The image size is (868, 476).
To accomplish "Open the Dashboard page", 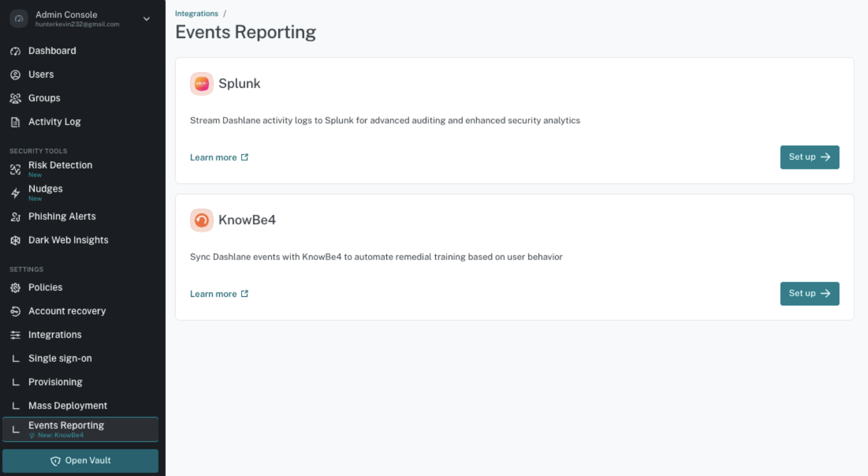I will pyautogui.click(x=80, y=51).
